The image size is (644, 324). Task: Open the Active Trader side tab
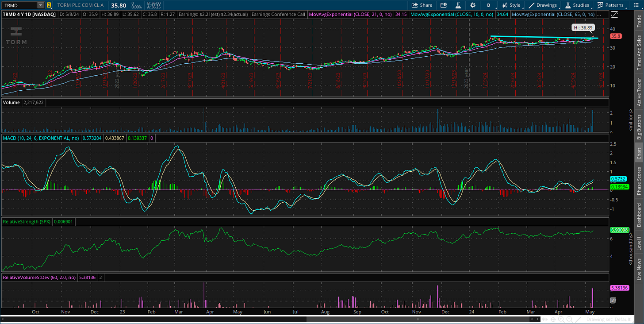(639, 92)
